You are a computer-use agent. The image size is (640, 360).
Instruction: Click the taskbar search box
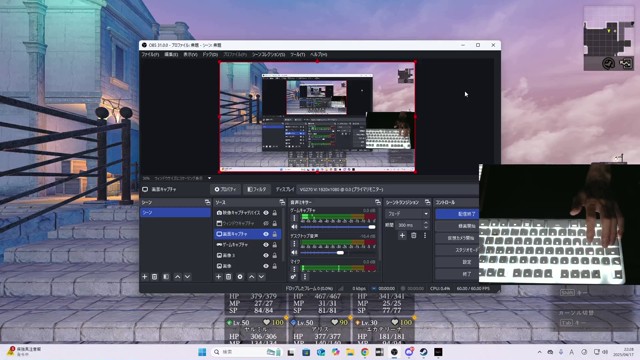tap(246, 352)
